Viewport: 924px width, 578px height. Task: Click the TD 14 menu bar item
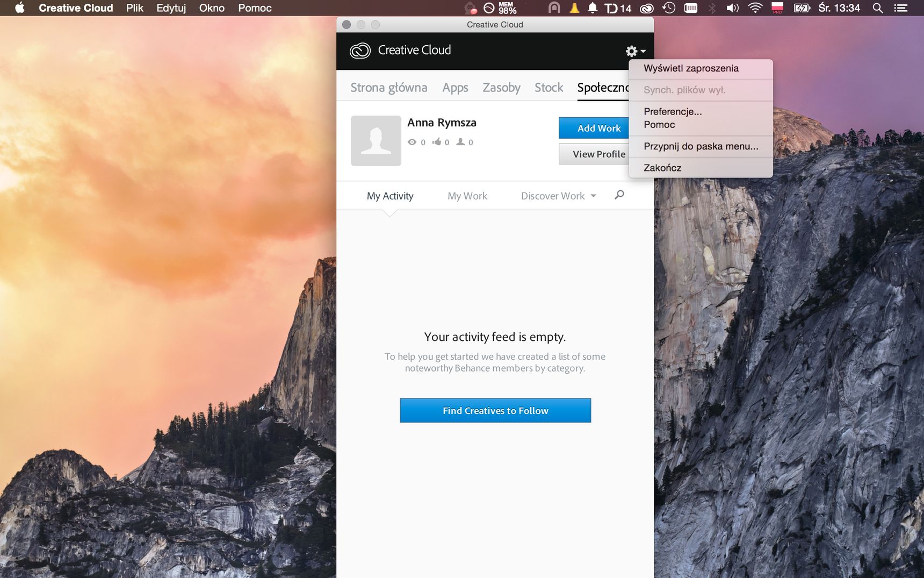pyautogui.click(x=618, y=8)
